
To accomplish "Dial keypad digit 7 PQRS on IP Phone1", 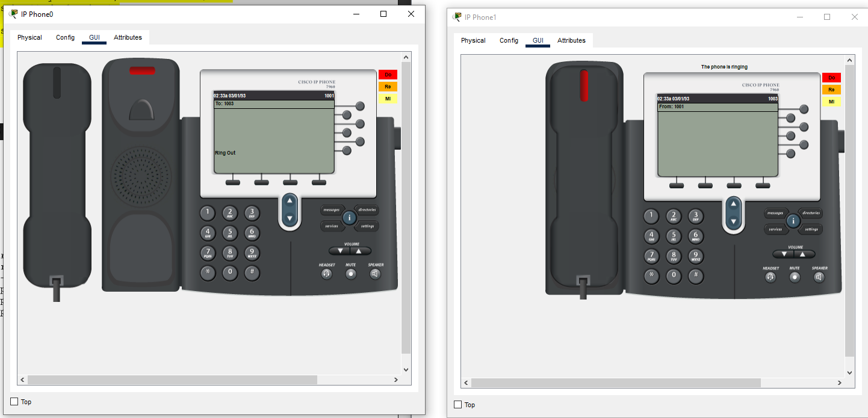I will click(651, 256).
